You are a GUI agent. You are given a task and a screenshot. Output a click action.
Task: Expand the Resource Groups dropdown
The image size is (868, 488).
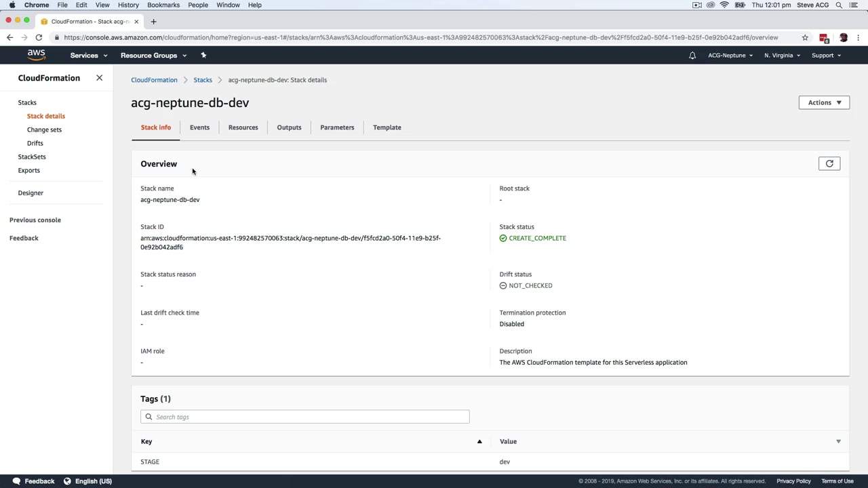[153, 56]
